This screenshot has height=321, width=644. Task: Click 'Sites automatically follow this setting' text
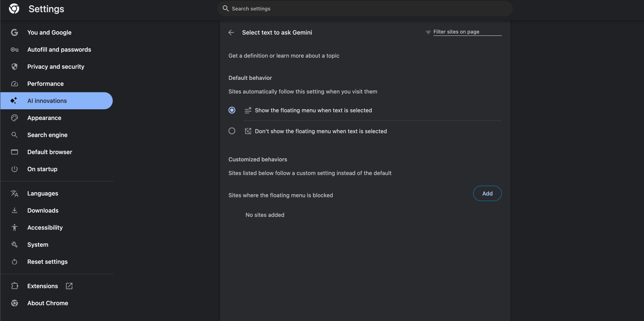[303, 91]
